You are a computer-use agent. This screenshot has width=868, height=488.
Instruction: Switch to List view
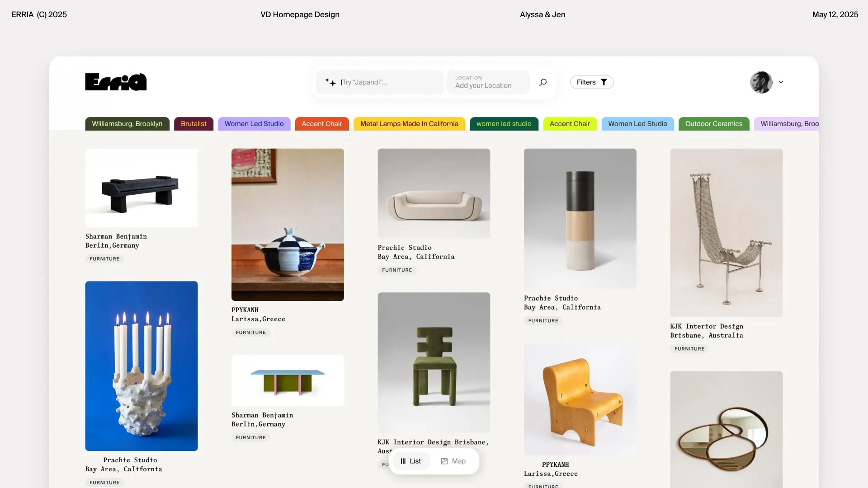click(410, 461)
